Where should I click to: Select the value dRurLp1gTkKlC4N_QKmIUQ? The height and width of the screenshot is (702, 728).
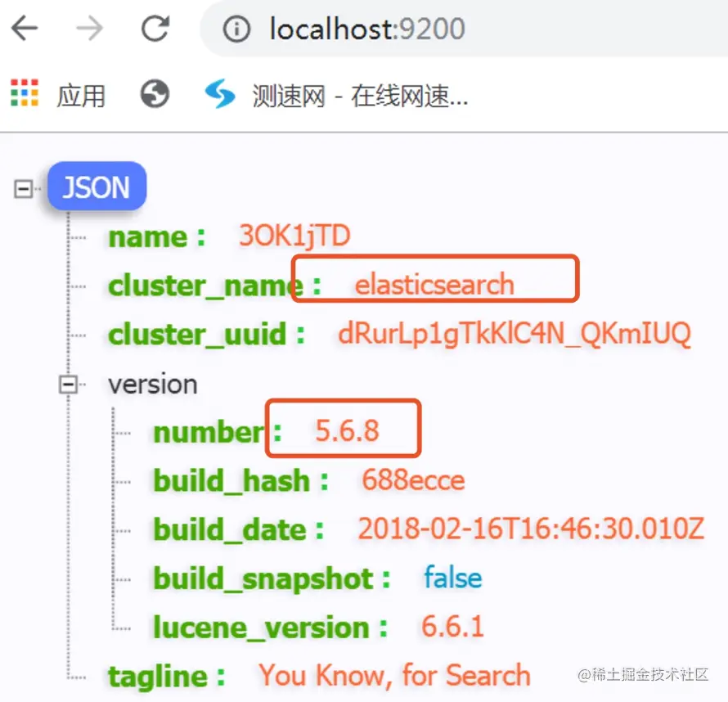point(515,335)
